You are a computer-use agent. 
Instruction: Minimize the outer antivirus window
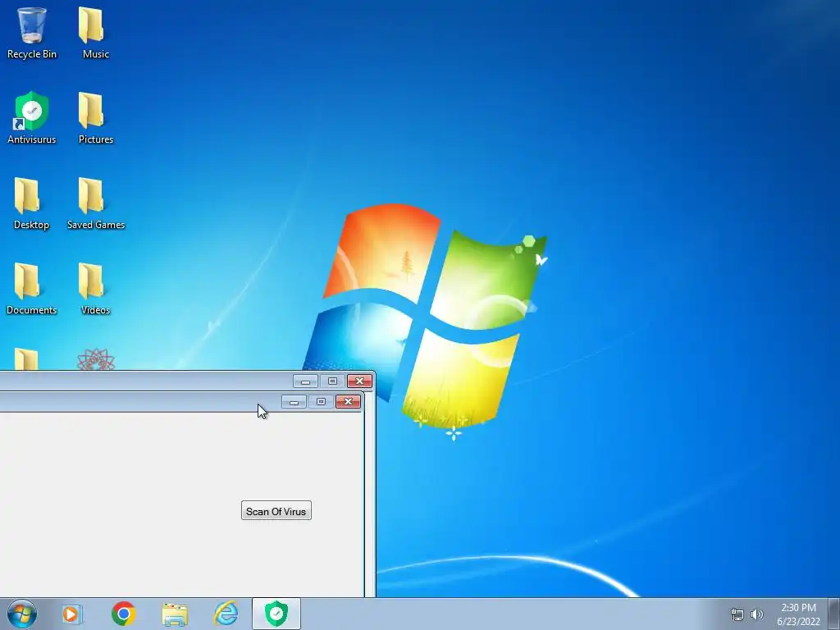(305, 381)
